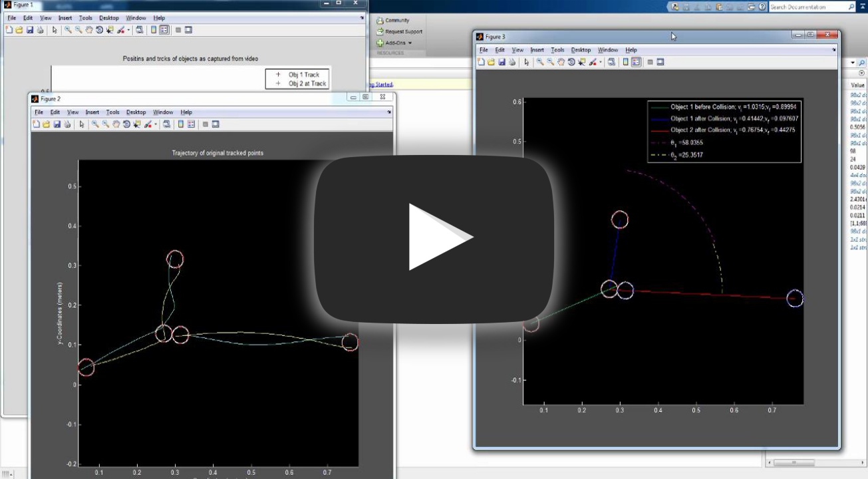Click Open File icon in Figure 2 toolbar
This screenshot has width=868, height=479.
click(46, 124)
